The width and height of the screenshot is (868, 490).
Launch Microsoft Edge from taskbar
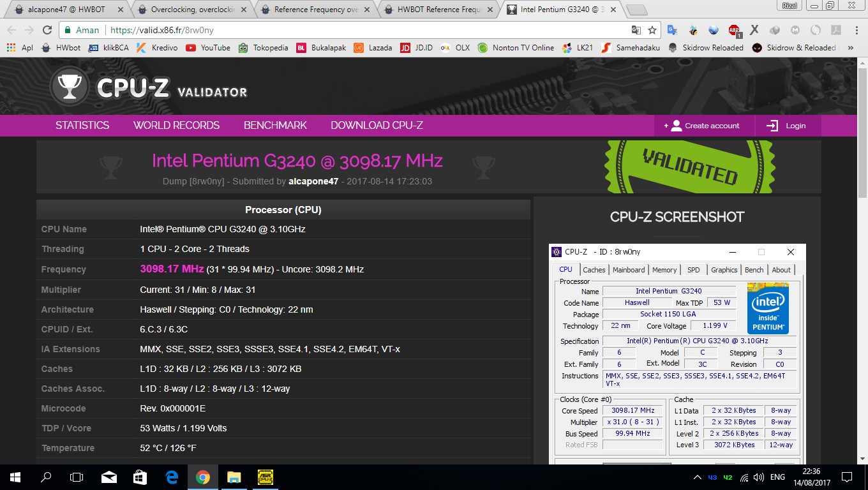click(x=171, y=477)
